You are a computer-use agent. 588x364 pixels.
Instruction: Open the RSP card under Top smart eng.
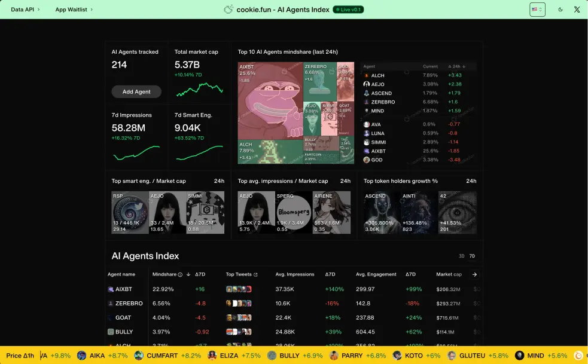click(x=130, y=213)
